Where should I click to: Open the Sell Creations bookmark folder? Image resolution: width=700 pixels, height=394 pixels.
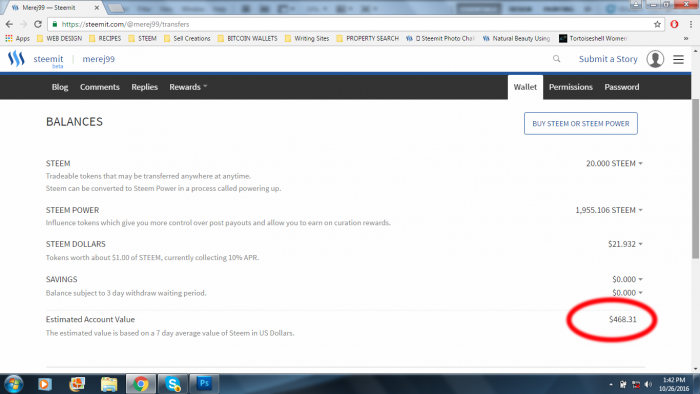(x=187, y=38)
